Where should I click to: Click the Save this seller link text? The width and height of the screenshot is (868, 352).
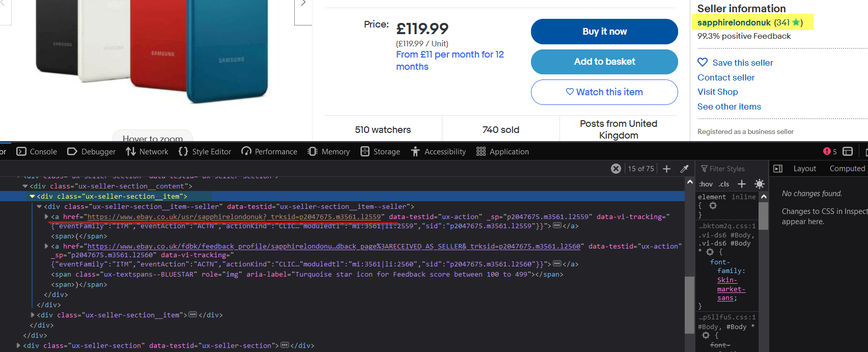pyautogui.click(x=743, y=63)
